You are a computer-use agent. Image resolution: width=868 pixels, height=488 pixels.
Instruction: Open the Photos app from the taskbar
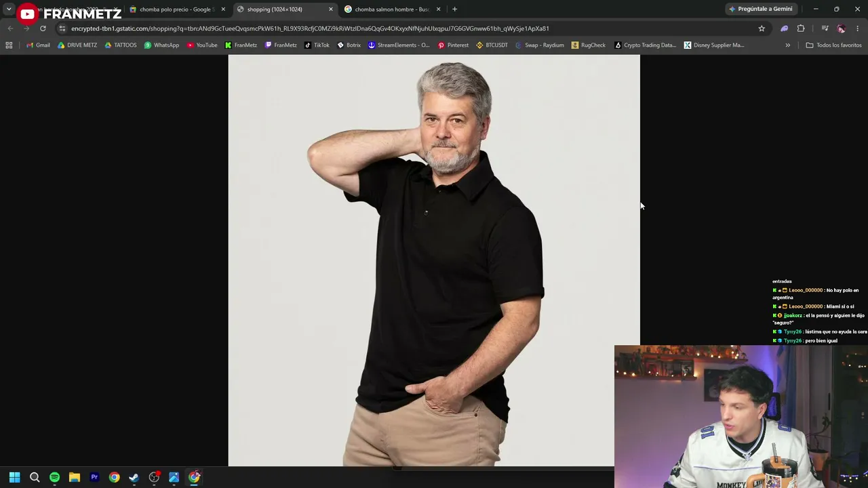click(x=174, y=477)
